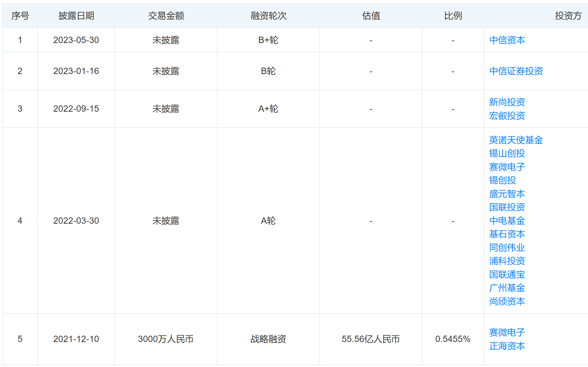Select the 55.56亿人民币 valuation cell
Viewport: 588px width, 367px height.
pos(371,339)
